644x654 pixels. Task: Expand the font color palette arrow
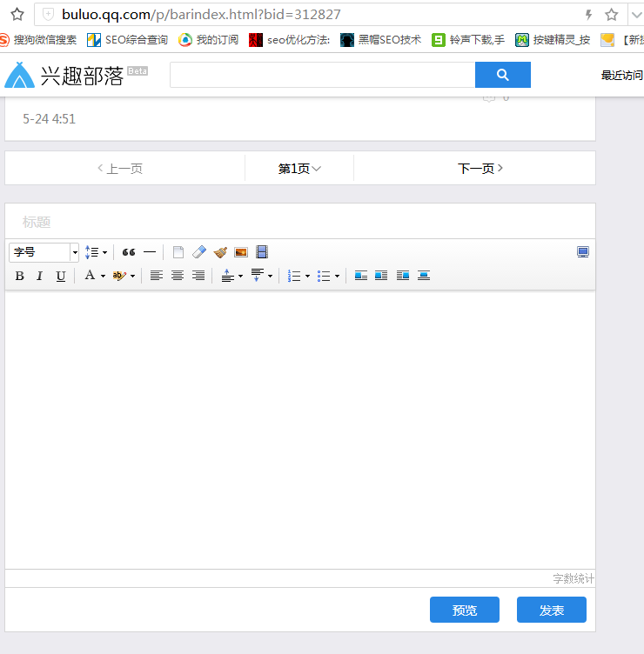coord(103,276)
